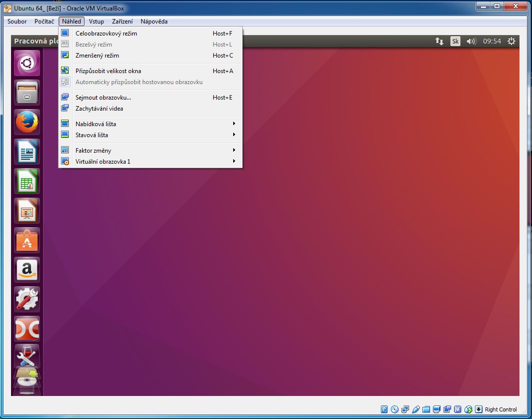The height and width of the screenshot is (419, 532).
Task: Open the Ubuntu volume indicator
Action: click(x=471, y=42)
